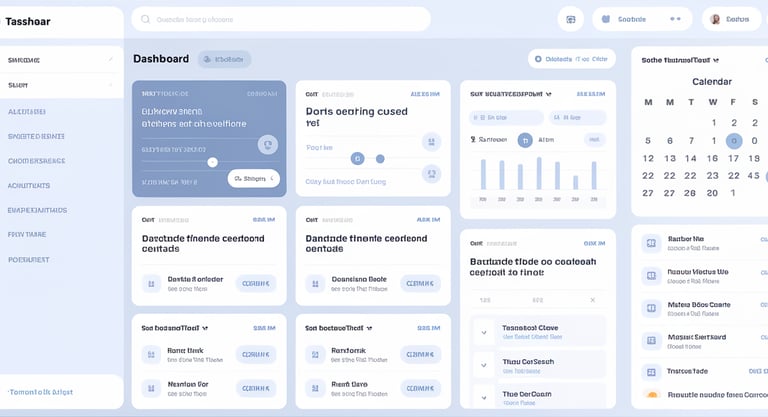Click the white Sttegrrs button on the blue card
This screenshot has width=768, height=417.
click(254, 178)
